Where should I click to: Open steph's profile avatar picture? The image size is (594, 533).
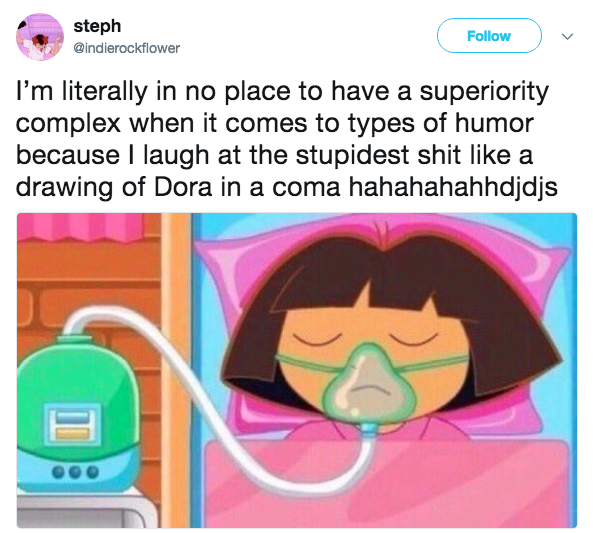pos(40,37)
